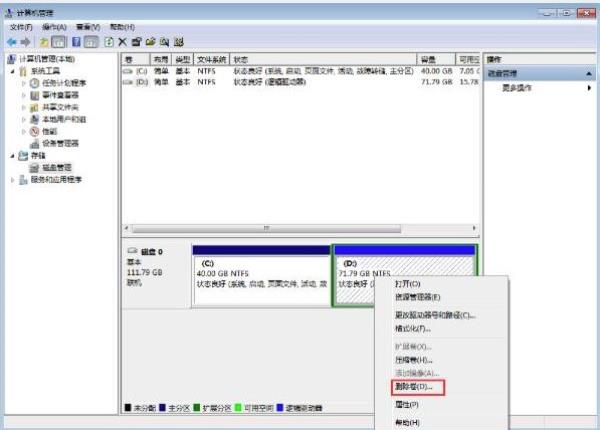600x430 pixels.
Task: Click the horizontal scrollbar thumb in the volume list
Action: 266,228
